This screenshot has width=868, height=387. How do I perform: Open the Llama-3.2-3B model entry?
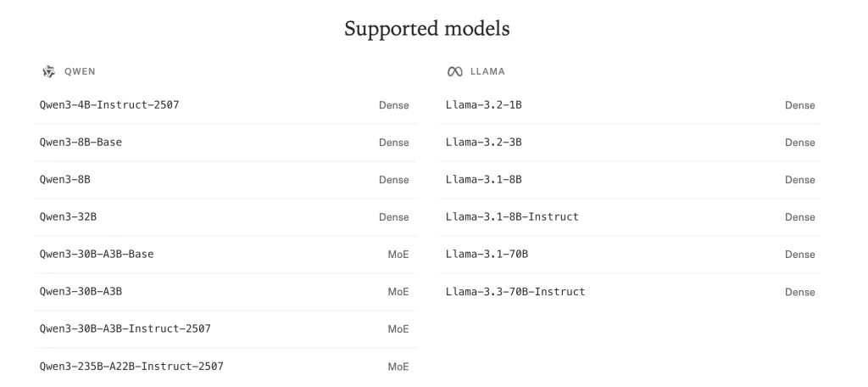coord(484,143)
